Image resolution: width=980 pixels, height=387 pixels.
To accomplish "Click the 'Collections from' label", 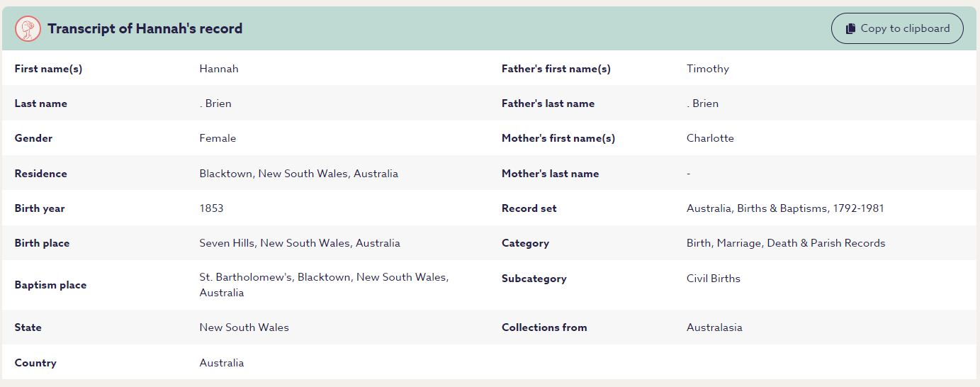I will coord(543,327).
